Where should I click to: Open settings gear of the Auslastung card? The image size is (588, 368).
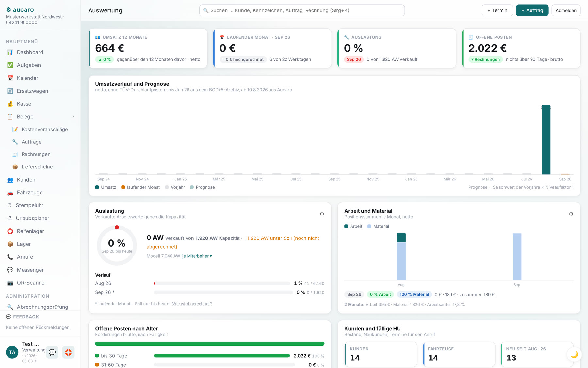(322, 214)
